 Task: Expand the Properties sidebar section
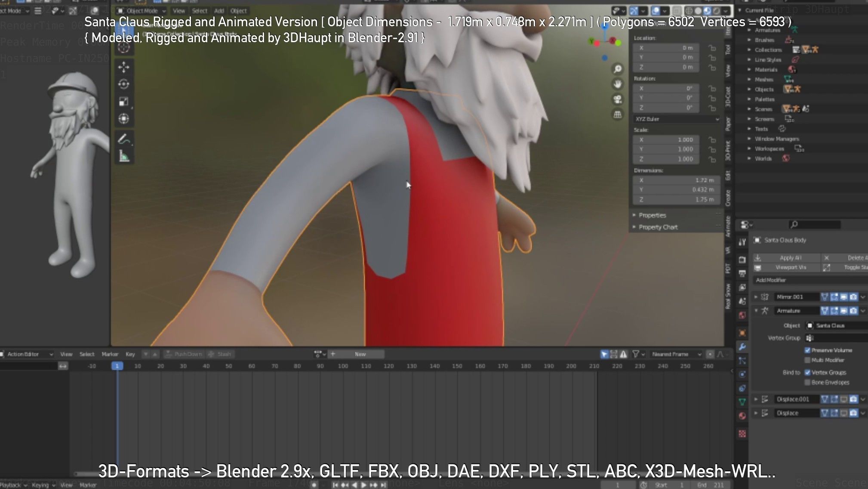coord(652,215)
